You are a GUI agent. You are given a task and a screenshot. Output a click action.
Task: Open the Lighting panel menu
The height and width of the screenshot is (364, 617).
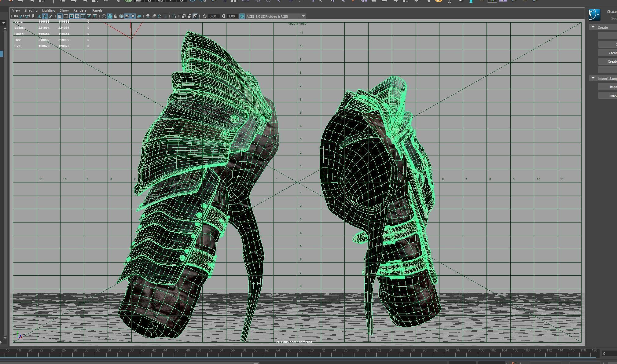coord(49,10)
